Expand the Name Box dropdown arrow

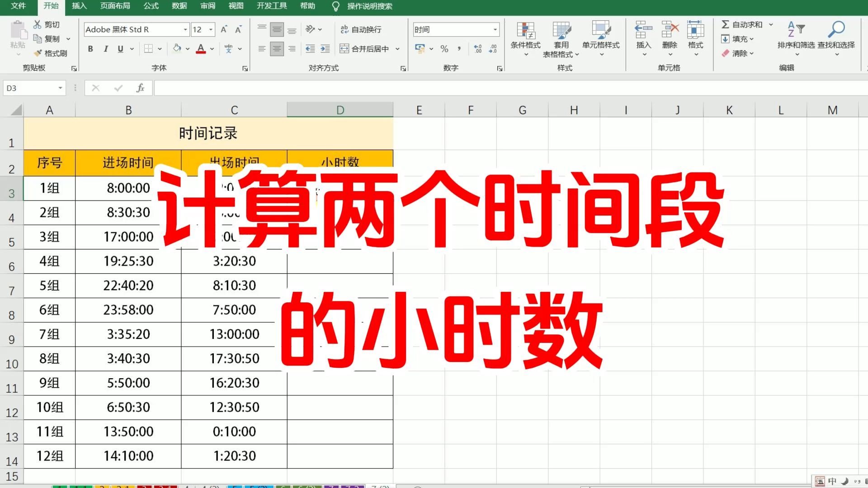60,88
